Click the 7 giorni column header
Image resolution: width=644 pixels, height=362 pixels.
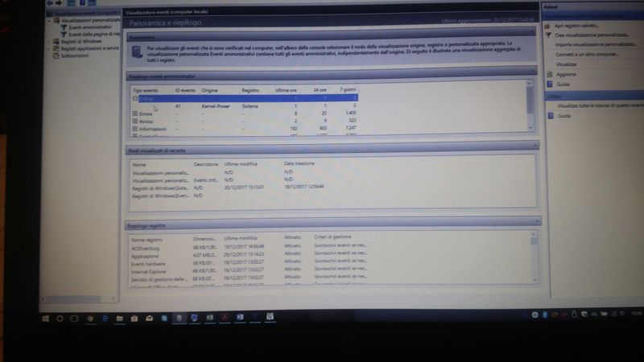348,89
